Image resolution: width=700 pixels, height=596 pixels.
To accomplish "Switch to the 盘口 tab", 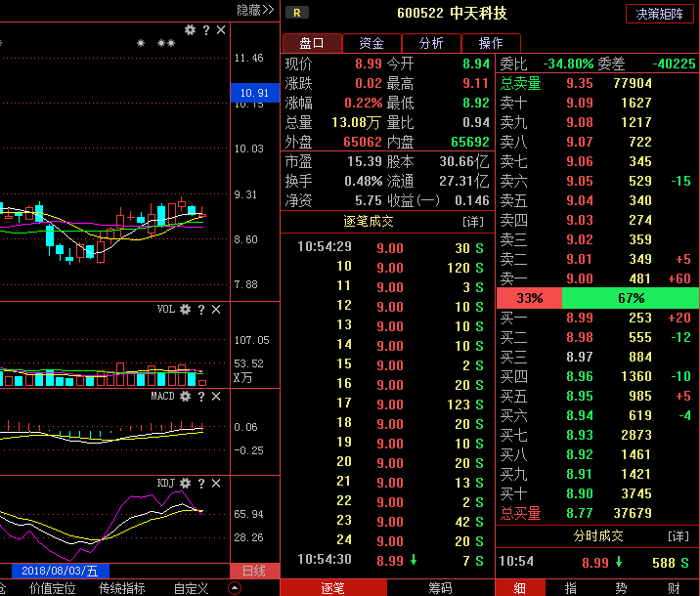I will 312,43.
